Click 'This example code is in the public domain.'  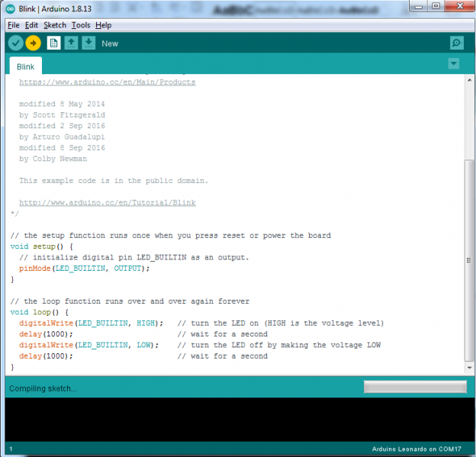114,181
